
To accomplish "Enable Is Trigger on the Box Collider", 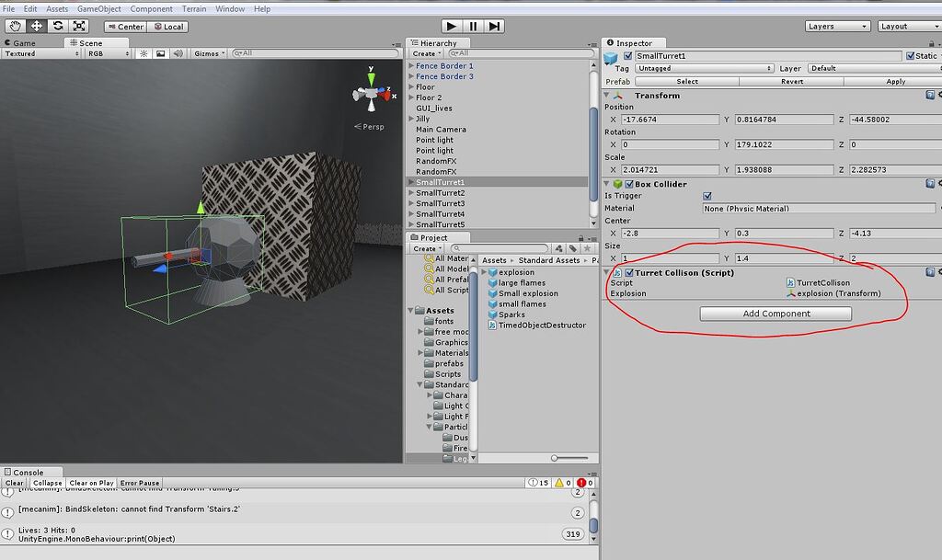I will (x=706, y=195).
